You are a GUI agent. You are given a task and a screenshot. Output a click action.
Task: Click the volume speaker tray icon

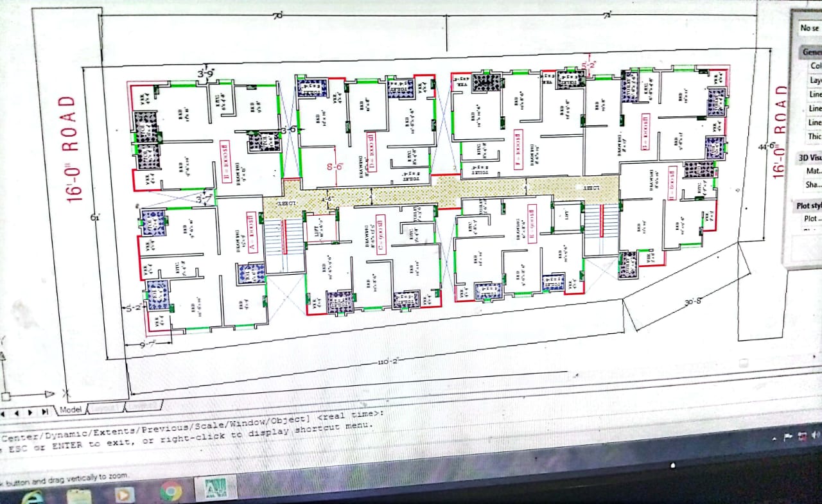816,435
